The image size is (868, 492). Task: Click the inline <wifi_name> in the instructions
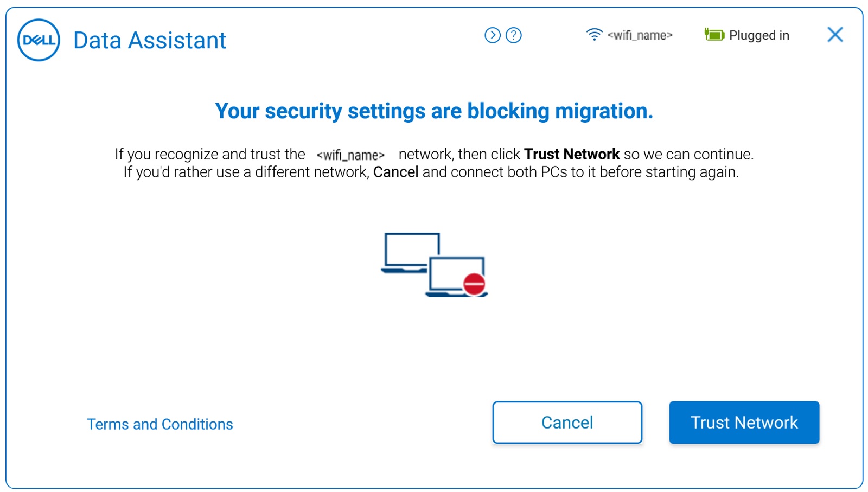[350, 154]
